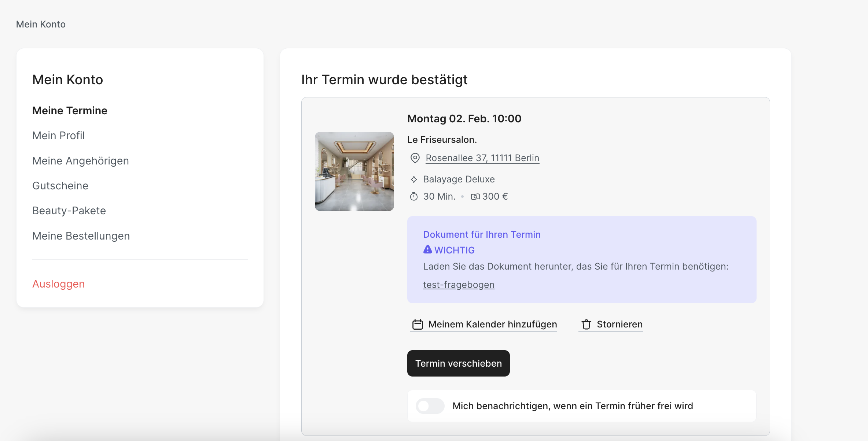This screenshot has width=868, height=441.
Task: Open Meine Angehörigen page
Action: pyautogui.click(x=80, y=161)
